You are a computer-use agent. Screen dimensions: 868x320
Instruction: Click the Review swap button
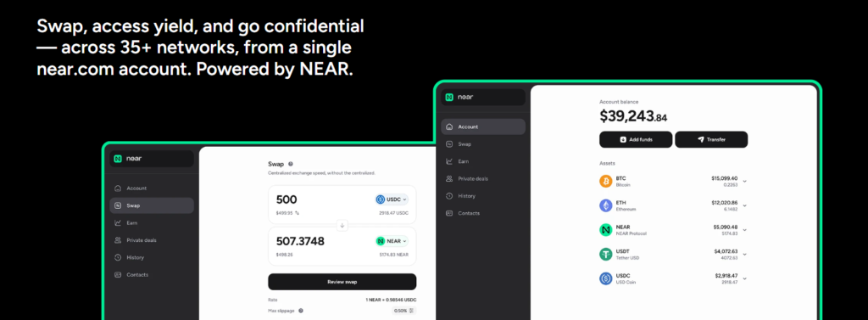[x=342, y=282]
